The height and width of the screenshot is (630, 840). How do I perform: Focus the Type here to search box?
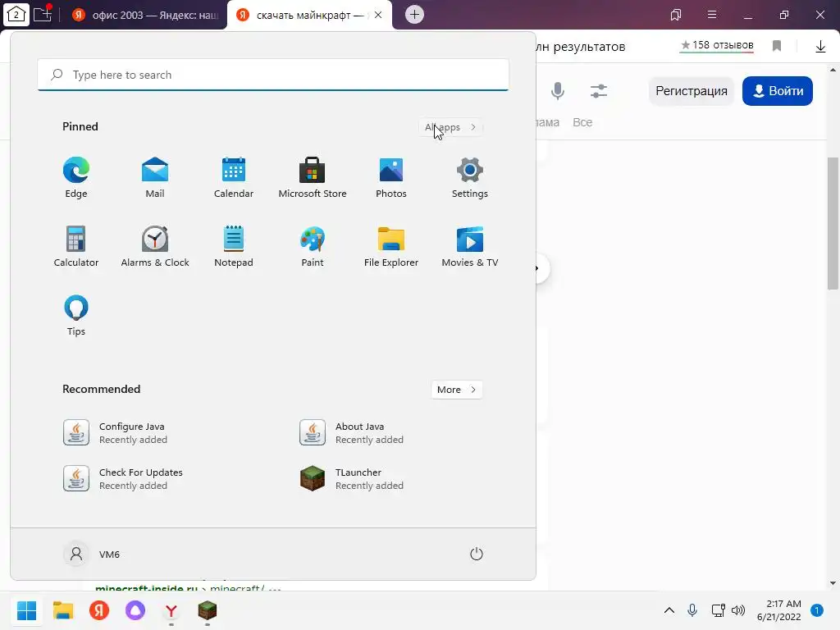coord(273,75)
